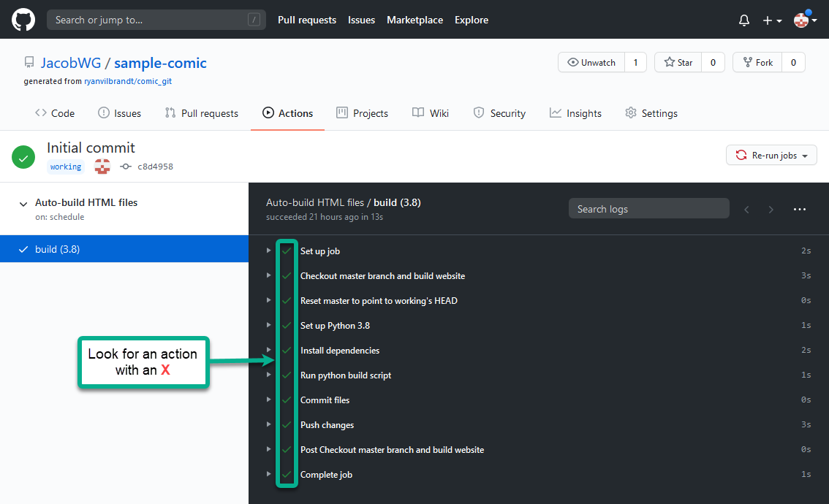
Task: Click the Re-run jobs refresh icon
Action: 741,156
